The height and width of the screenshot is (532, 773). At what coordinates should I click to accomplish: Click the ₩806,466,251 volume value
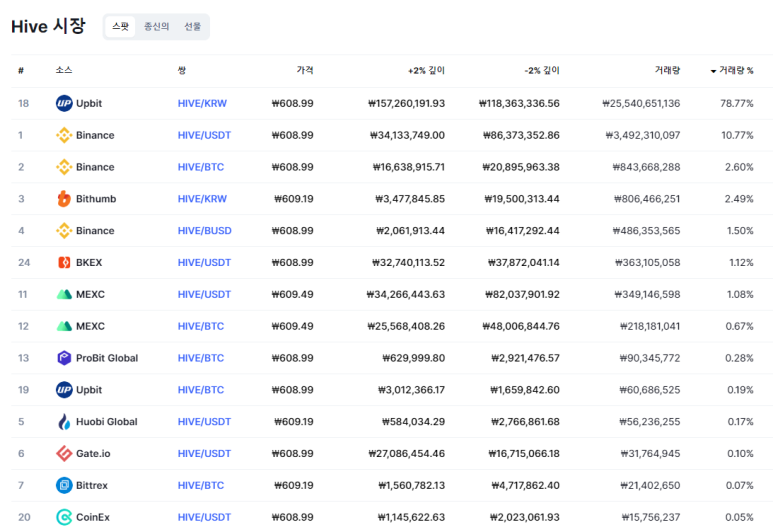(x=647, y=199)
